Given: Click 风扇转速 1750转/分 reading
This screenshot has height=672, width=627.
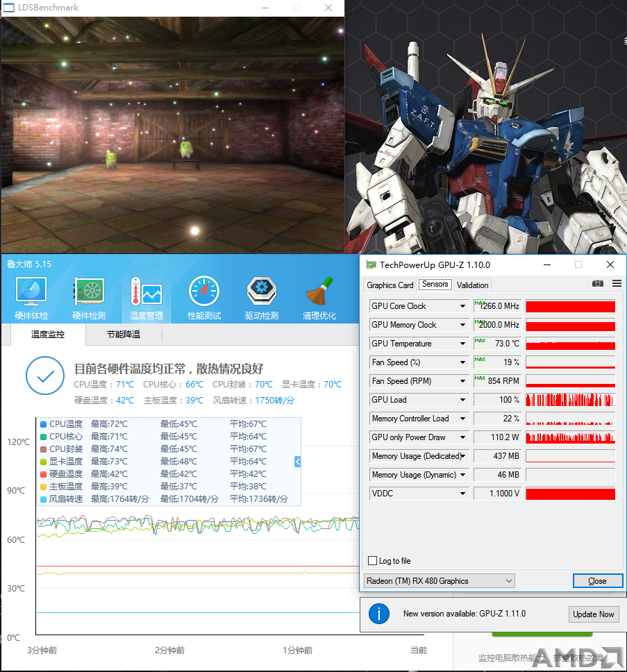Looking at the screenshot, I should pos(253,401).
